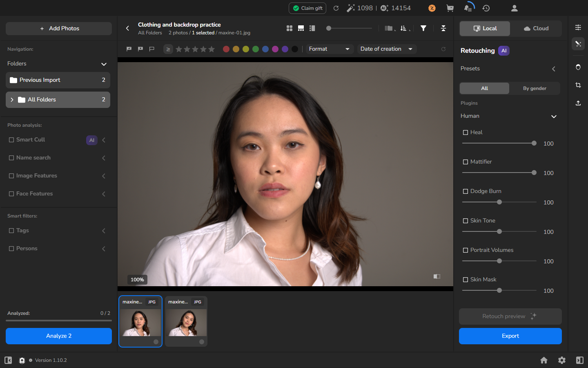The width and height of the screenshot is (588, 368).
Task: Reset filters with the small refresh icon
Action: tap(443, 49)
